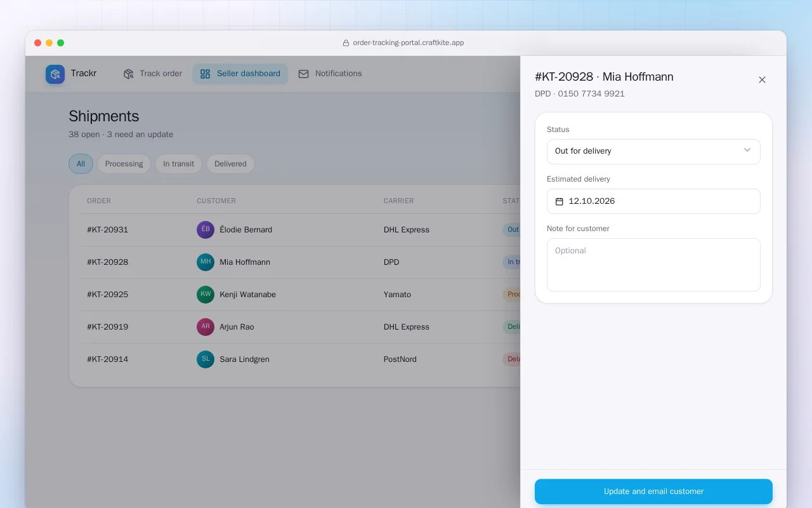812x508 pixels.
Task: Click carrier Yamato in the table
Action: [397, 295]
